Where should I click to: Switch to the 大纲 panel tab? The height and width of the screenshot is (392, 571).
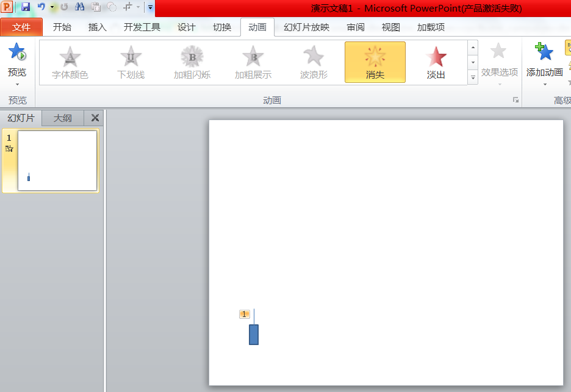coord(63,118)
